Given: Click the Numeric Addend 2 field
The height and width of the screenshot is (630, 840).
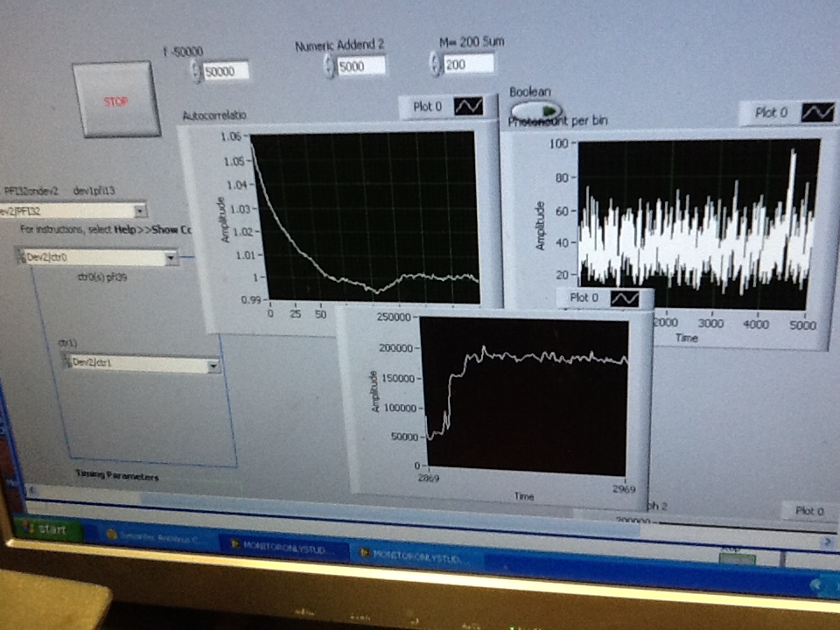Looking at the screenshot, I should coord(361,66).
